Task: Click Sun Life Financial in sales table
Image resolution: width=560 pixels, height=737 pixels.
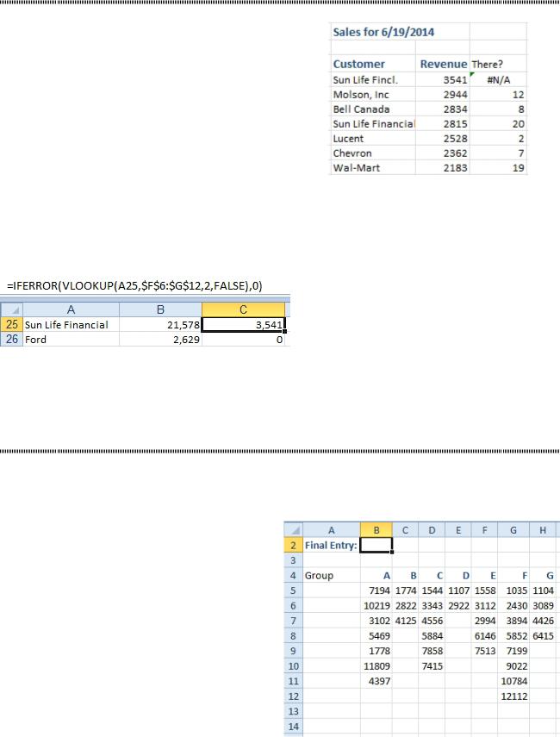Action: pyautogui.click(x=372, y=123)
